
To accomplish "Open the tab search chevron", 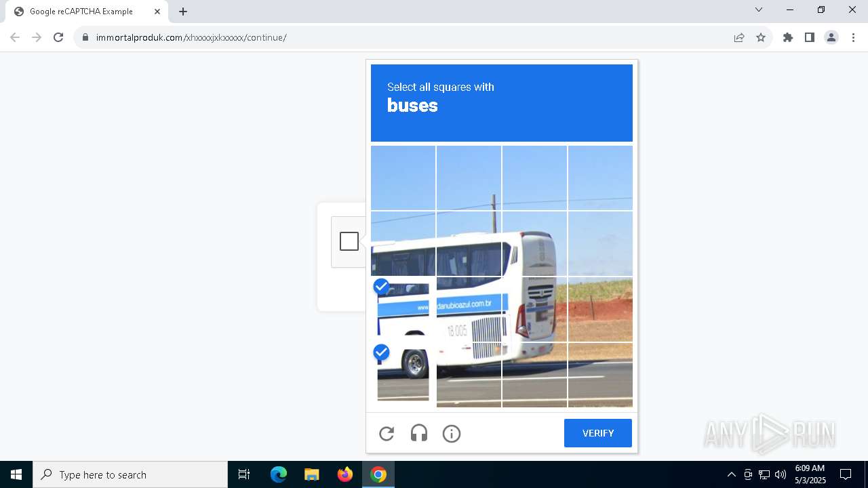I will 759,9.
